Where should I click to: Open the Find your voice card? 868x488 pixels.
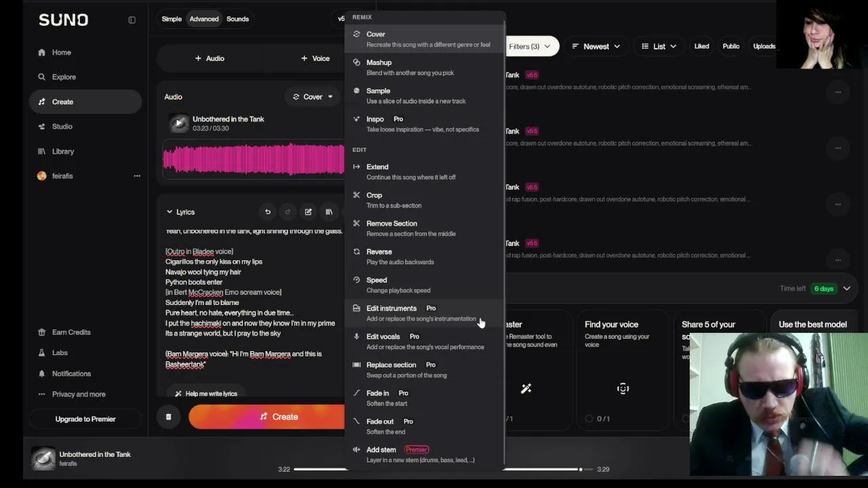[x=623, y=369]
